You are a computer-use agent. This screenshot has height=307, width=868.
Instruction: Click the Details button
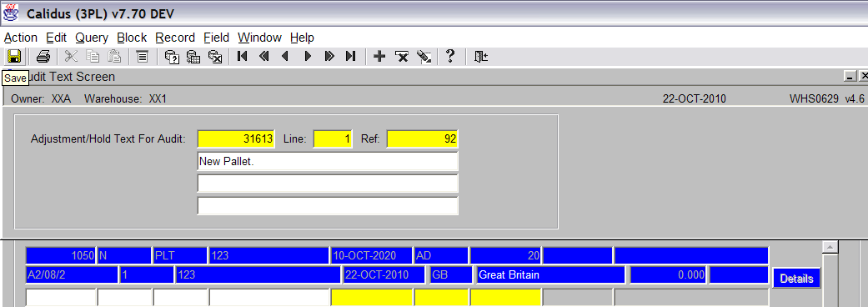[796, 278]
